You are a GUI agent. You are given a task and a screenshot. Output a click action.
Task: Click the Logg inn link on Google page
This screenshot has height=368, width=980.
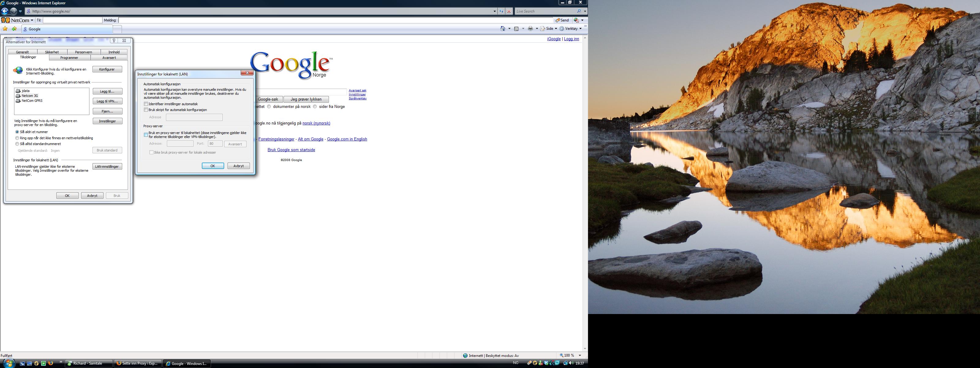click(571, 39)
